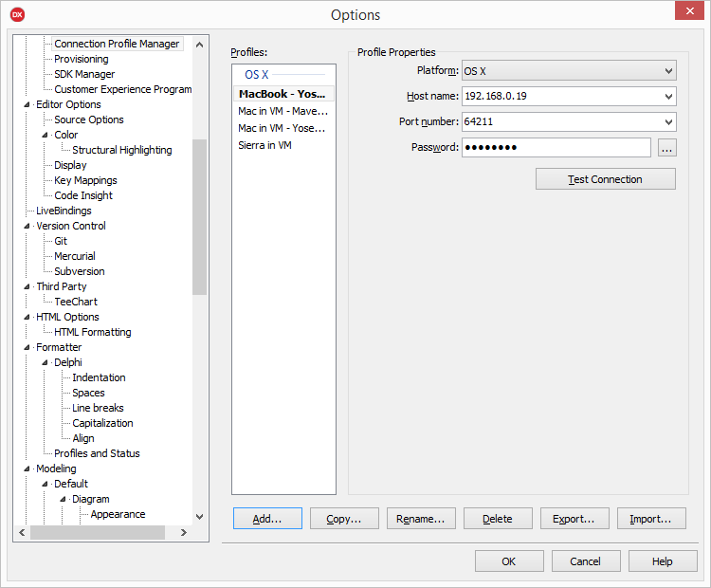Click the tree vertical scrollbar thumb
This screenshot has height=588, width=711.
pyautogui.click(x=199, y=217)
